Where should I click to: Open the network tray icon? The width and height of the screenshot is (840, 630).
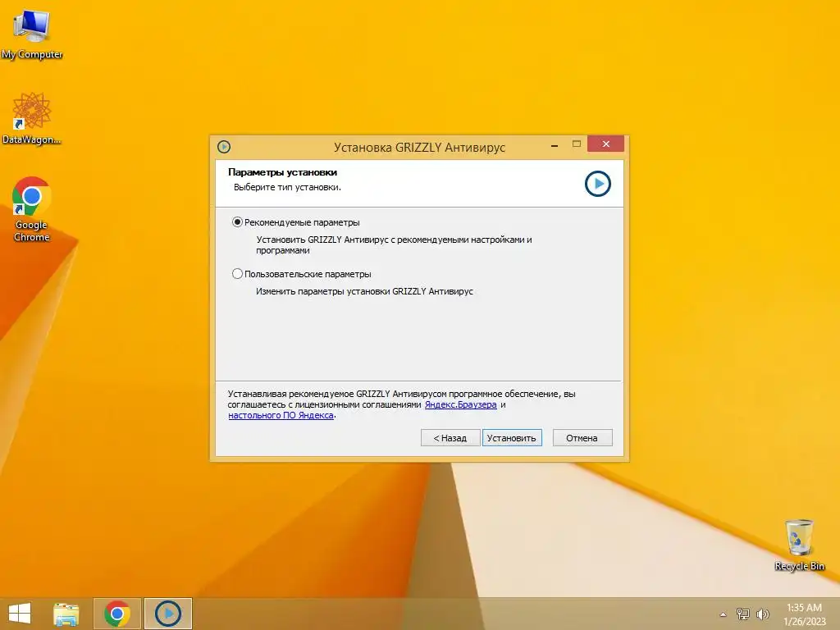[743, 614]
